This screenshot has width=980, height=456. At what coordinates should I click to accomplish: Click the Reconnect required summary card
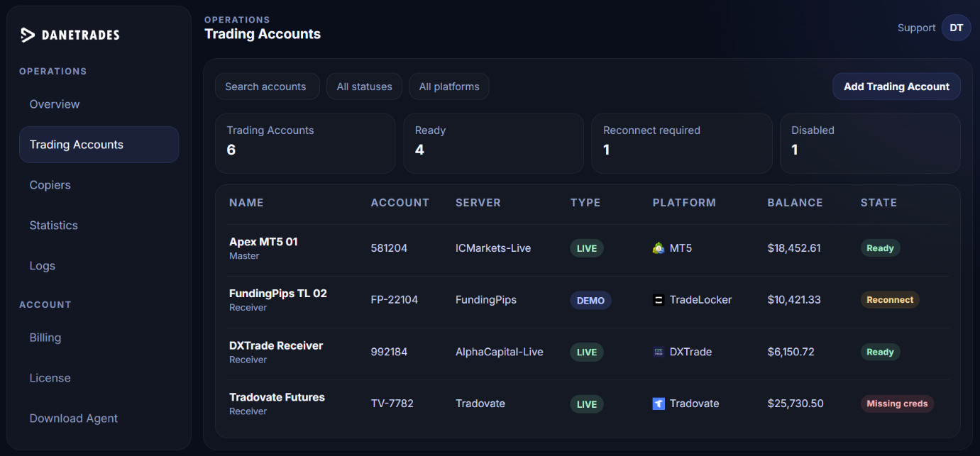[x=682, y=143]
